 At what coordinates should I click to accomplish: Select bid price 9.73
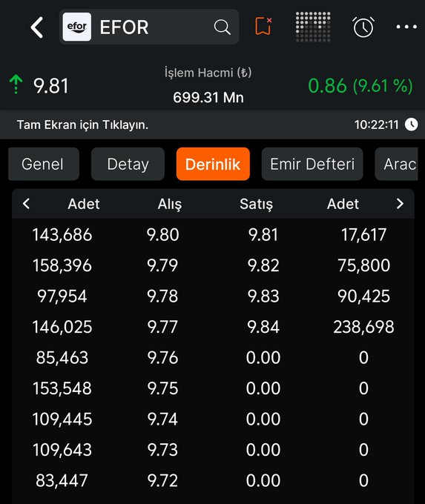[162, 450]
